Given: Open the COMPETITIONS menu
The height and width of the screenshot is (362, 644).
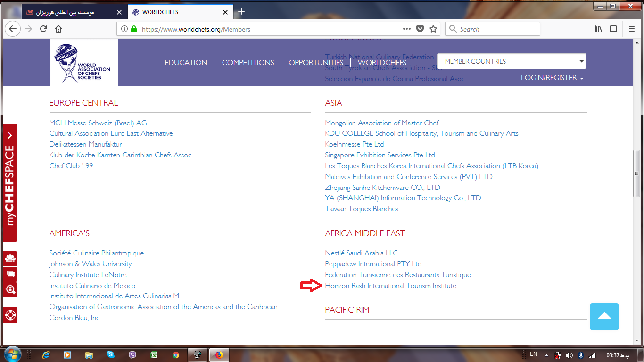Looking at the screenshot, I should pos(248,62).
